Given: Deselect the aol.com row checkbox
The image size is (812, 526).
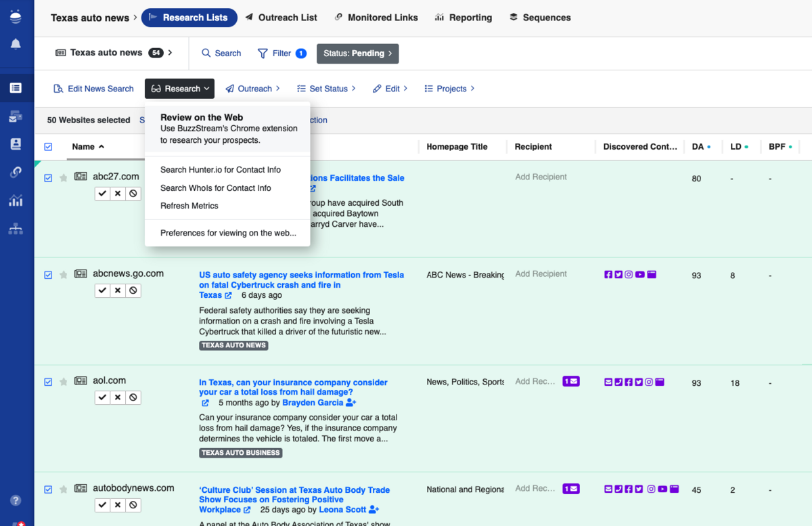Looking at the screenshot, I should point(48,382).
